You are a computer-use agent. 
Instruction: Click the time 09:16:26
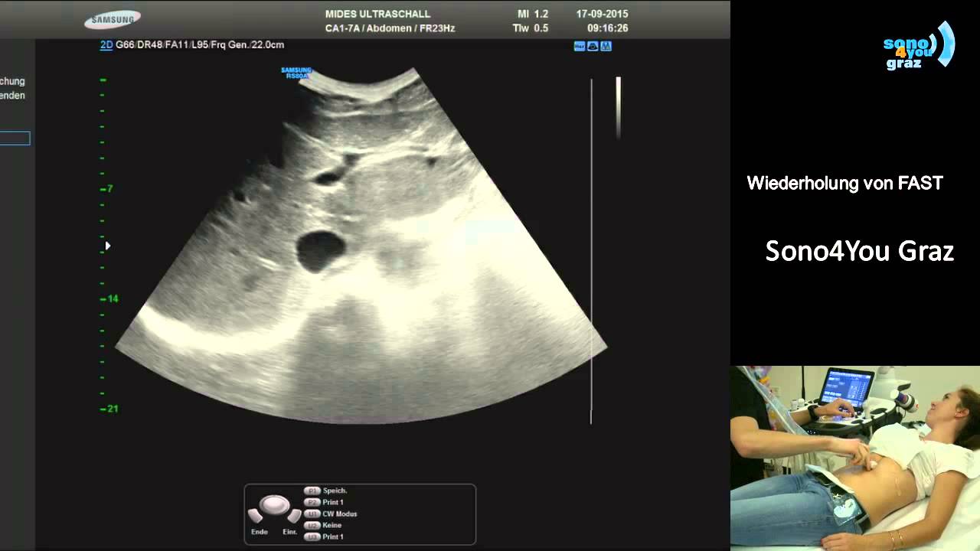click(x=607, y=28)
